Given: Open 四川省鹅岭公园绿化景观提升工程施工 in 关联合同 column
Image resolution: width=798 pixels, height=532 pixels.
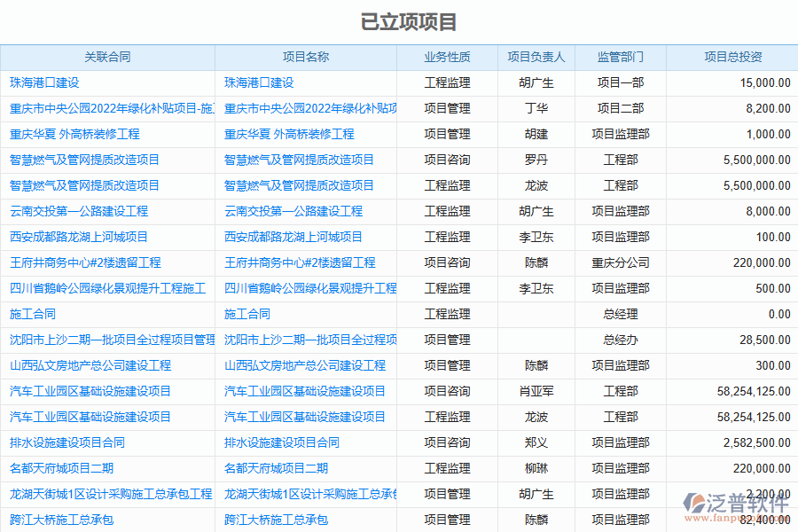Looking at the screenshot, I should tap(107, 288).
